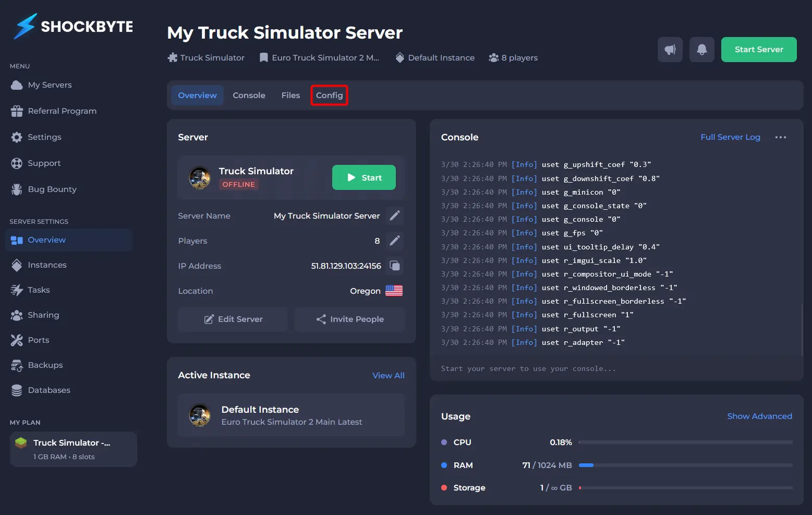Open Ports wrench icon
812x515 pixels.
pyautogui.click(x=17, y=340)
